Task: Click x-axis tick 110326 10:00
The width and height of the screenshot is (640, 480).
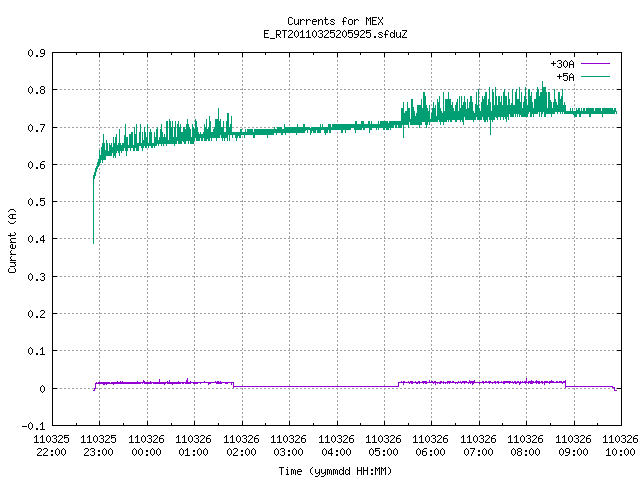Action: point(620,446)
